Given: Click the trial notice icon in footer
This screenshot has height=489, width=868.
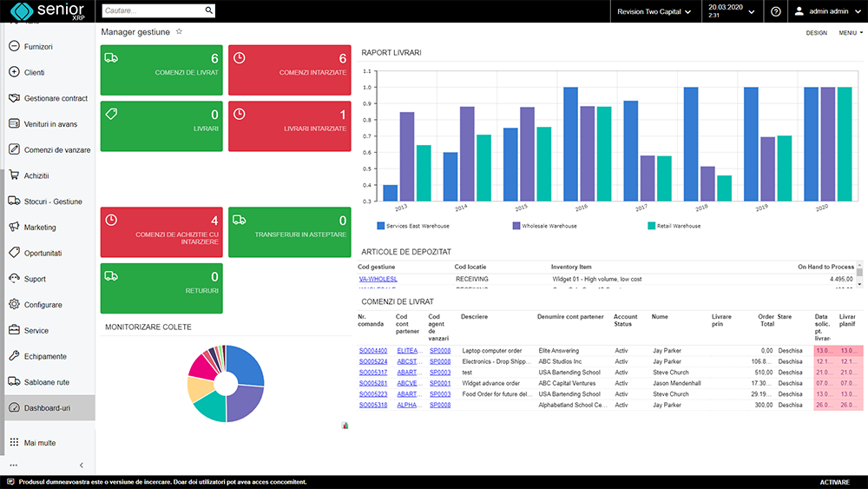Looking at the screenshot, I should click(x=10, y=482).
